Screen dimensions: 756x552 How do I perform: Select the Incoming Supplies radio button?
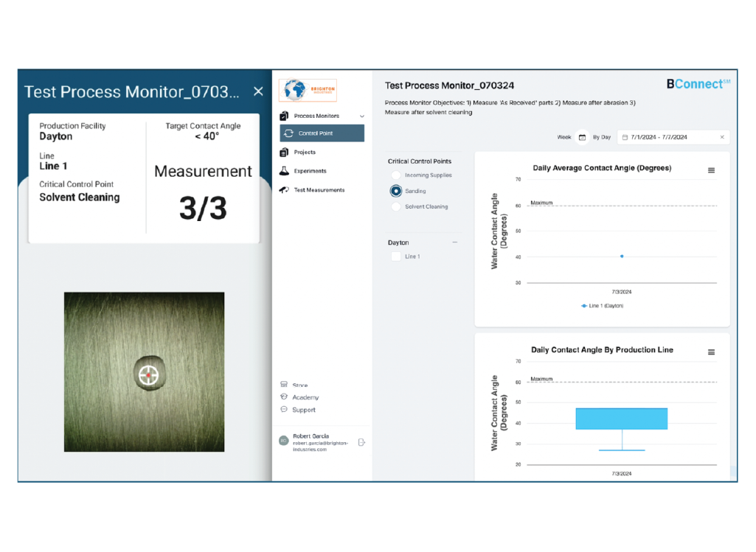tap(396, 175)
